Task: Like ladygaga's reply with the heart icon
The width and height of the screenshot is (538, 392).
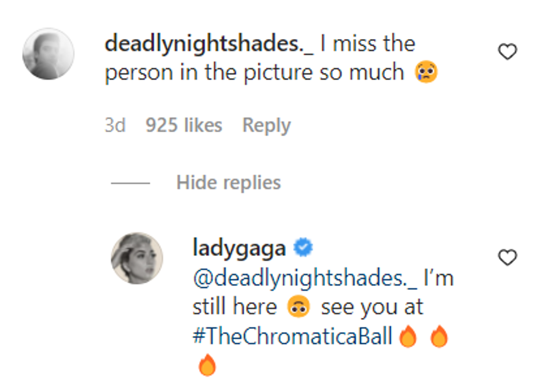Action: tap(507, 257)
